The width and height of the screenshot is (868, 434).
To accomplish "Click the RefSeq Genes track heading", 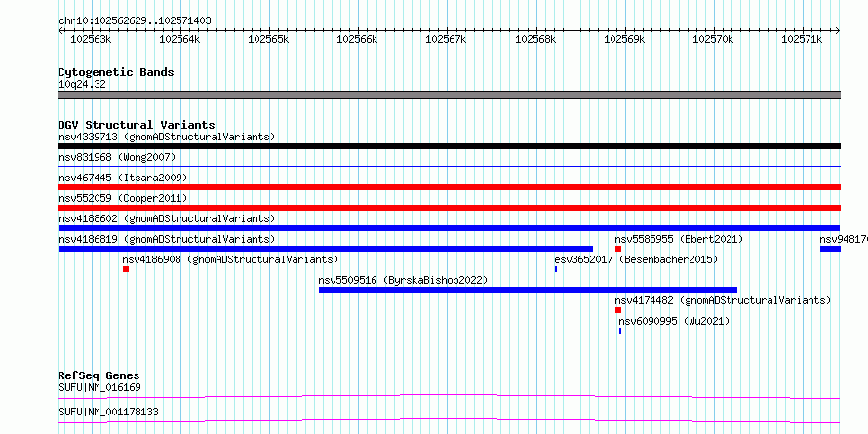I will [99, 376].
